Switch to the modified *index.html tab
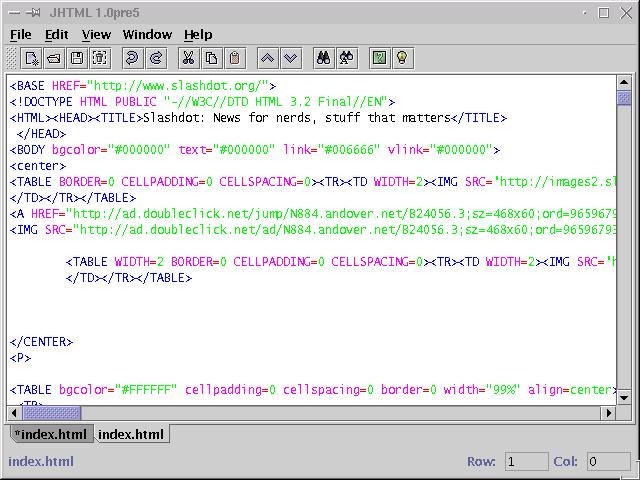The width and height of the screenshot is (640, 480). click(x=52, y=434)
